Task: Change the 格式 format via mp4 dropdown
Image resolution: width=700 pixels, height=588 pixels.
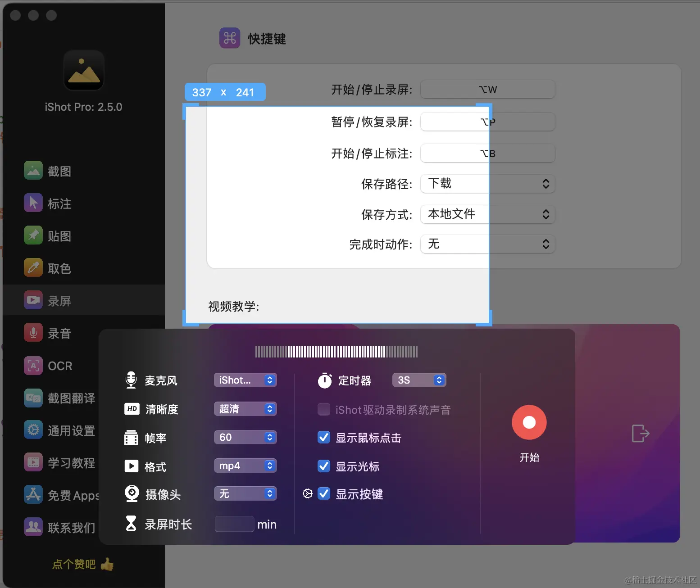Action: (x=245, y=466)
